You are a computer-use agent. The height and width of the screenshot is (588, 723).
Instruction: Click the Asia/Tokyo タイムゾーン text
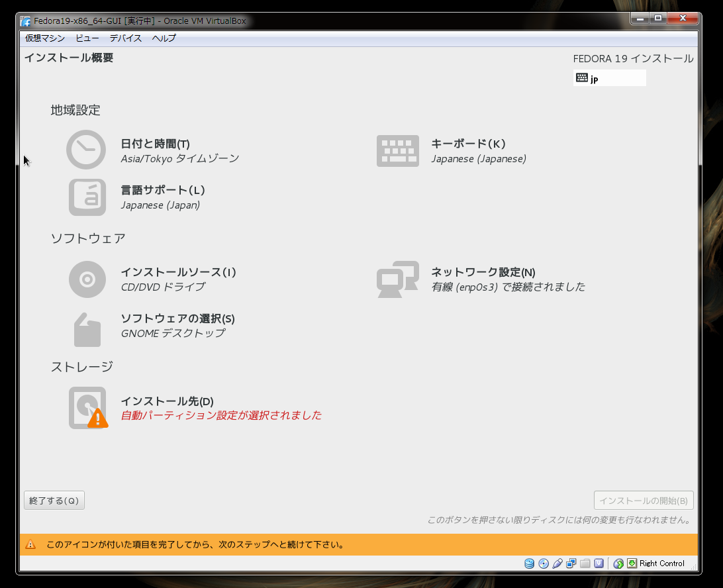click(x=180, y=159)
